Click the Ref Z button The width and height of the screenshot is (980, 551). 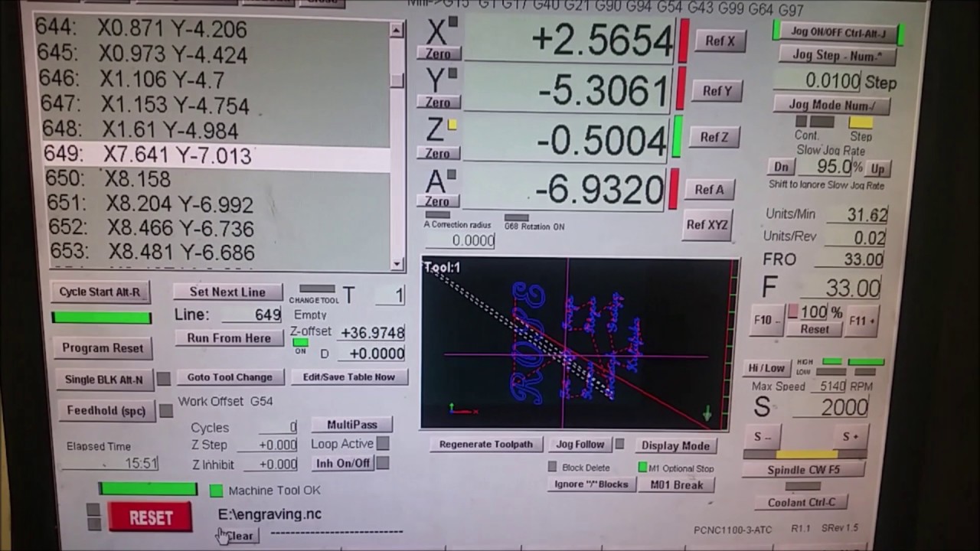pyautogui.click(x=714, y=137)
